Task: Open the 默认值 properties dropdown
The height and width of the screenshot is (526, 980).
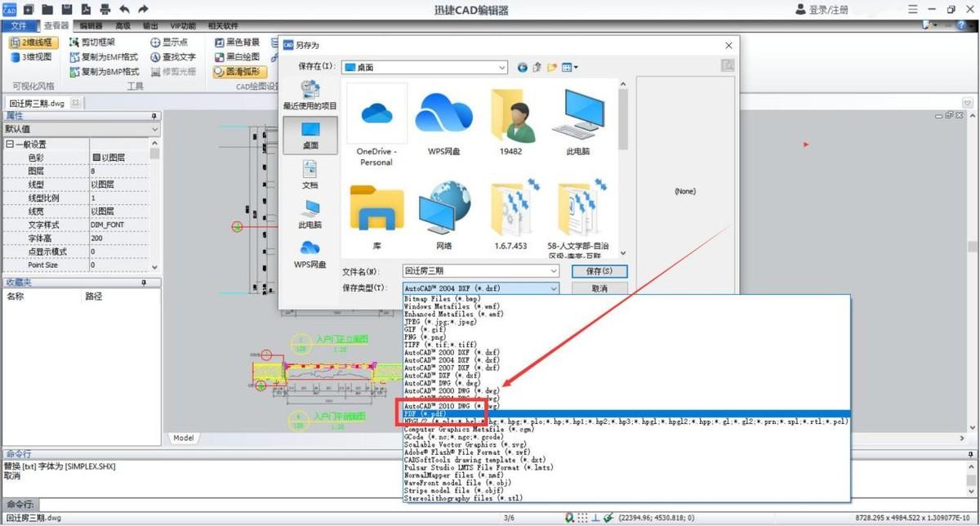Action: tap(155, 129)
